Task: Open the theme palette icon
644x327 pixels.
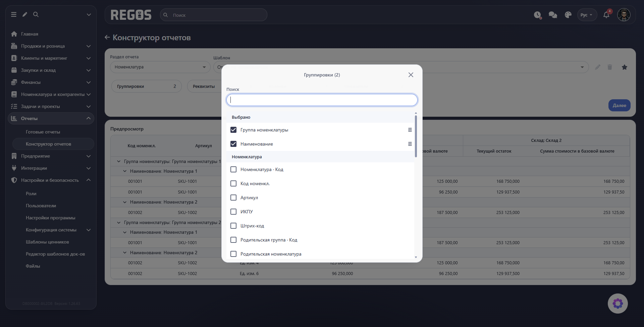Action: (x=568, y=15)
